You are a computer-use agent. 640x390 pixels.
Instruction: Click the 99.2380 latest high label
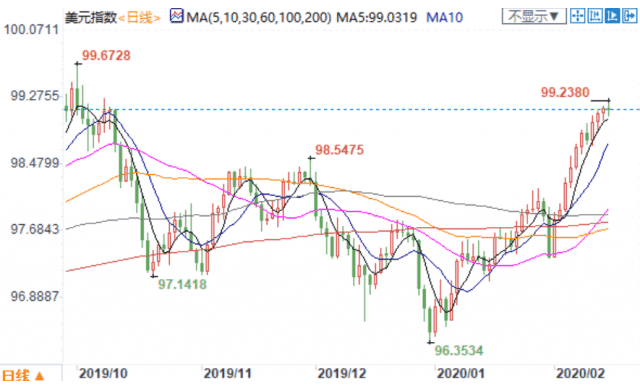pos(565,92)
